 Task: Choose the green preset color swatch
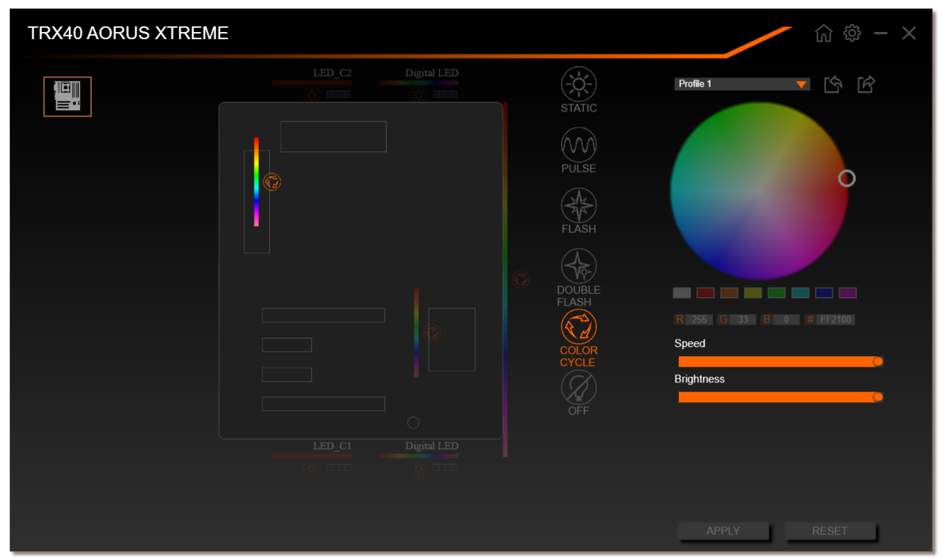[776, 293]
